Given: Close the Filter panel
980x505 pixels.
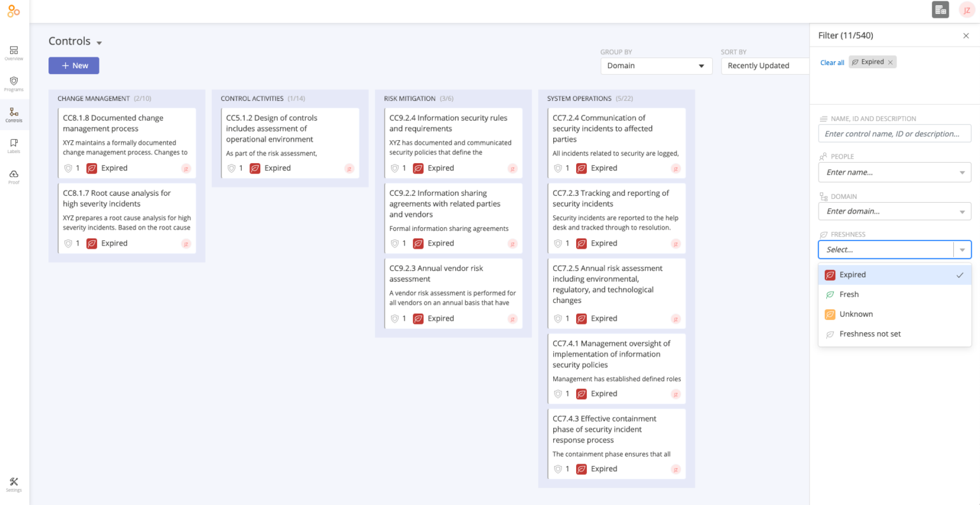Looking at the screenshot, I should click(966, 36).
